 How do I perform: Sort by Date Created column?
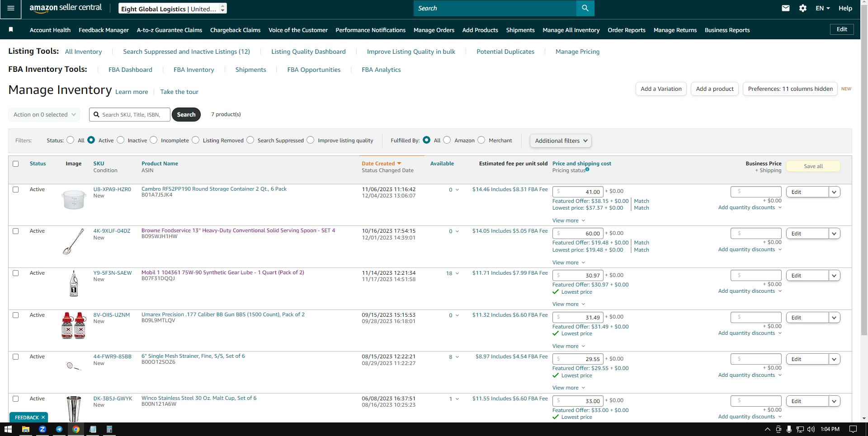(x=381, y=164)
